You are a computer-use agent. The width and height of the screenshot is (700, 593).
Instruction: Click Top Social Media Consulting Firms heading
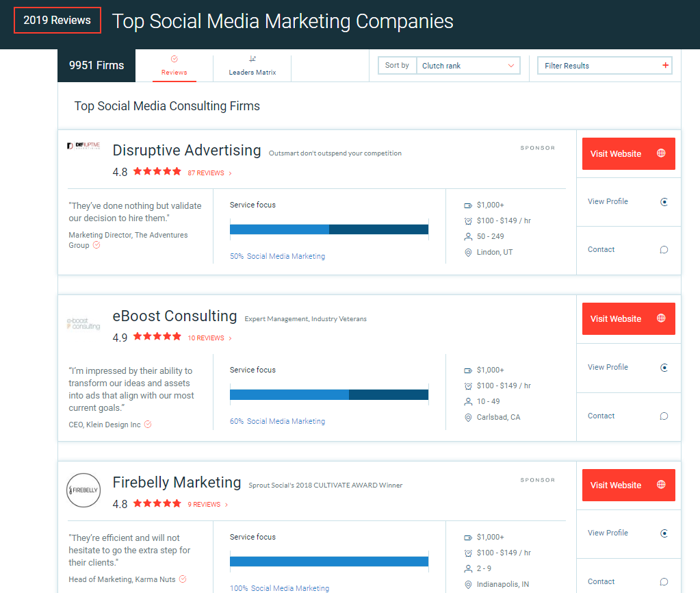[x=167, y=106]
